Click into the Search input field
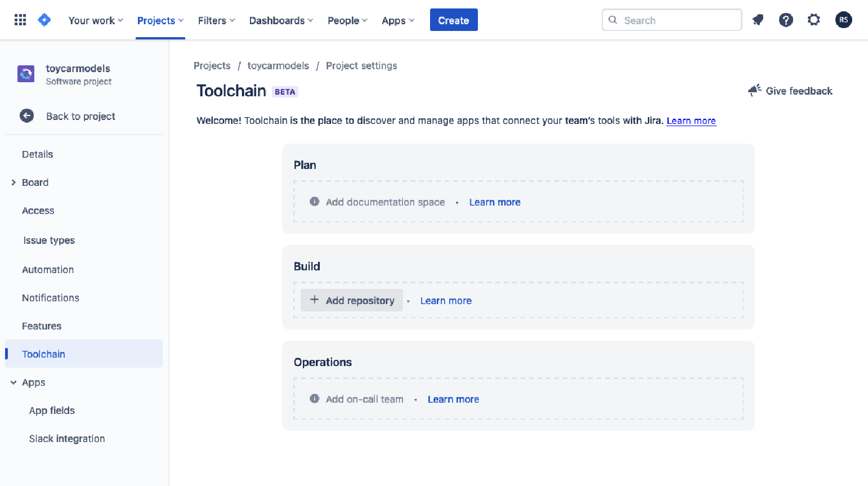This screenshot has width=868, height=486. tap(672, 20)
